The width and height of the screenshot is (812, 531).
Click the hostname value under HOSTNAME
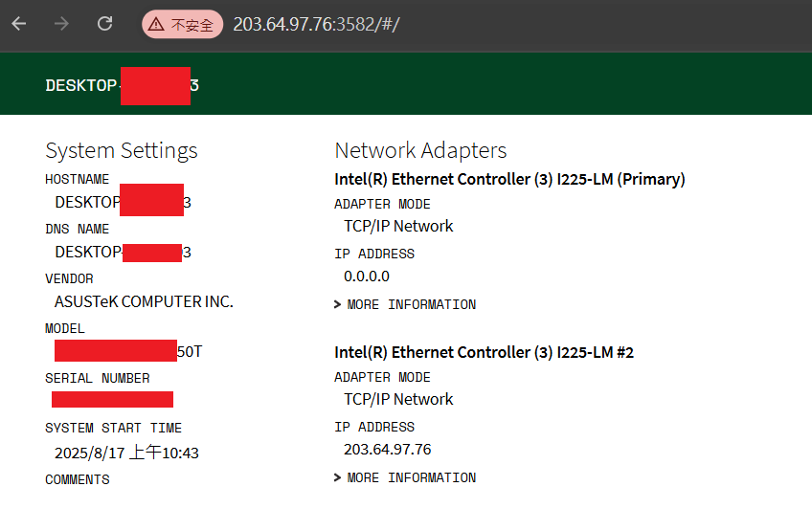pyautogui.click(x=124, y=202)
